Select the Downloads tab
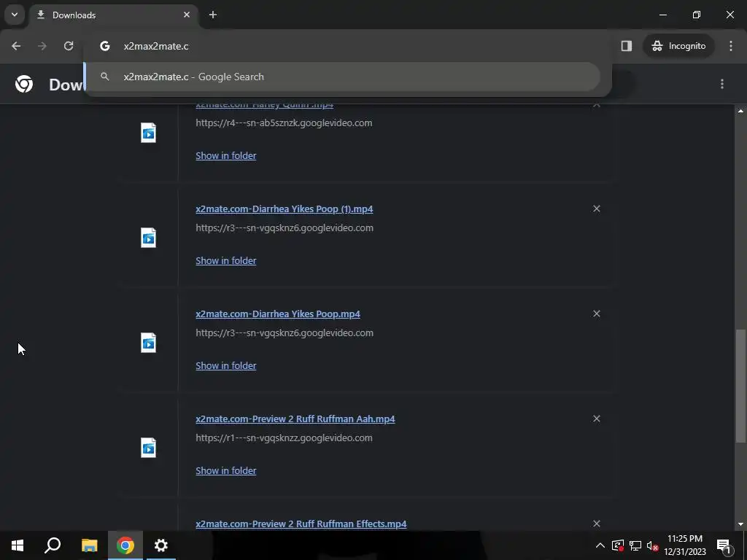Screen dimensions: 747x560 pos(113,15)
